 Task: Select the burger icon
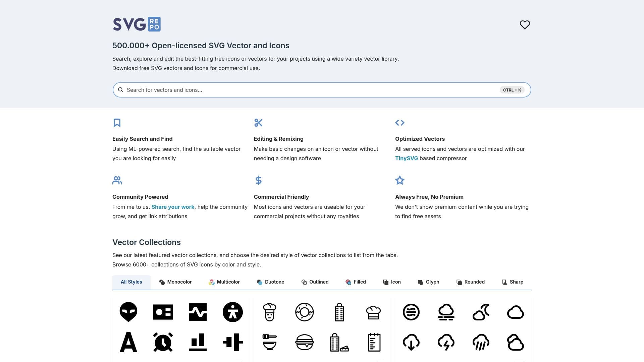pos(304,342)
